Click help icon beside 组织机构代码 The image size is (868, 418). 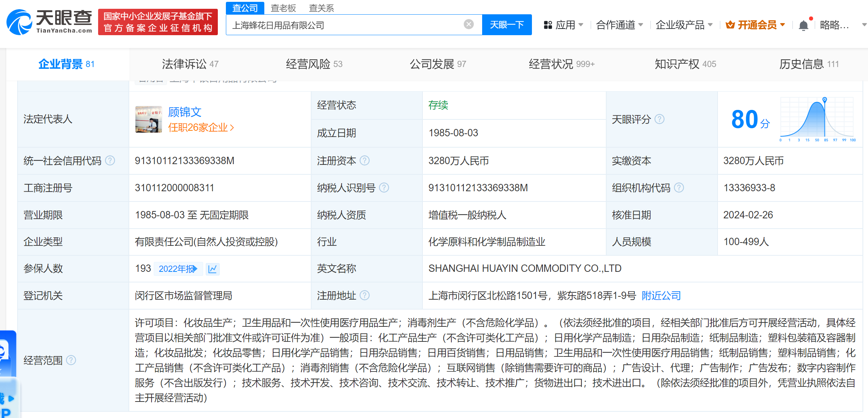coord(679,188)
